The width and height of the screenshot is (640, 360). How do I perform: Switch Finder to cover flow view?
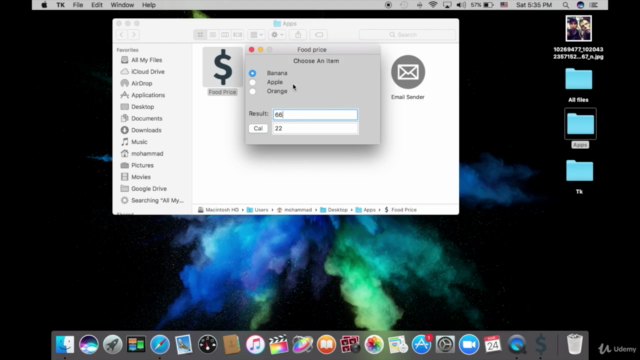[x=238, y=35]
